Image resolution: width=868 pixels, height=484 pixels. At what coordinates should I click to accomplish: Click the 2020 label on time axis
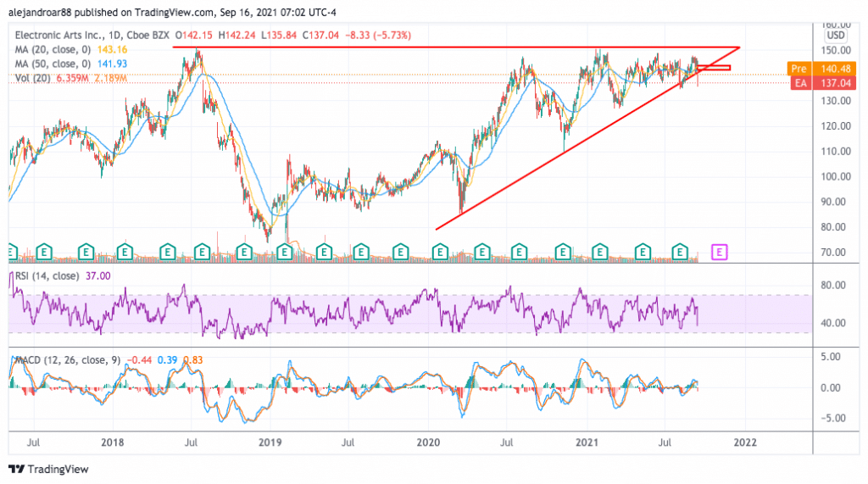pos(428,442)
